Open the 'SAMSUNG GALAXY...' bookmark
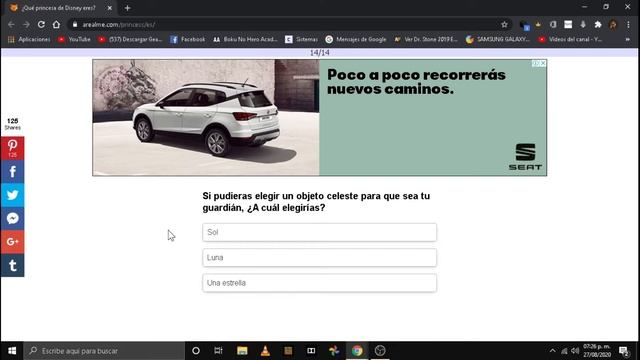Image resolution: width=640 pixels, height=360 pixels. coord(498,39)
